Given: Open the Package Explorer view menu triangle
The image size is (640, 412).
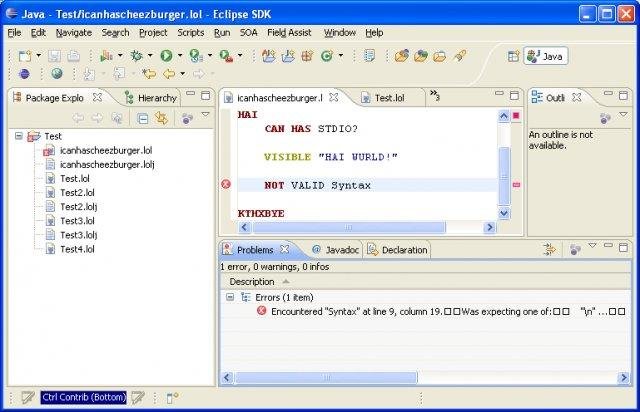Looking at the screenshot, I should coord(206,115).
